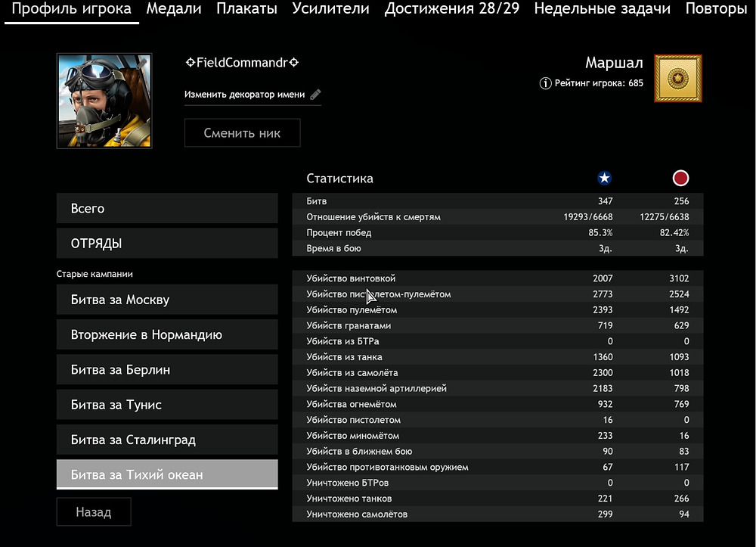Switch to the Плакаты tab

[246, 9]
